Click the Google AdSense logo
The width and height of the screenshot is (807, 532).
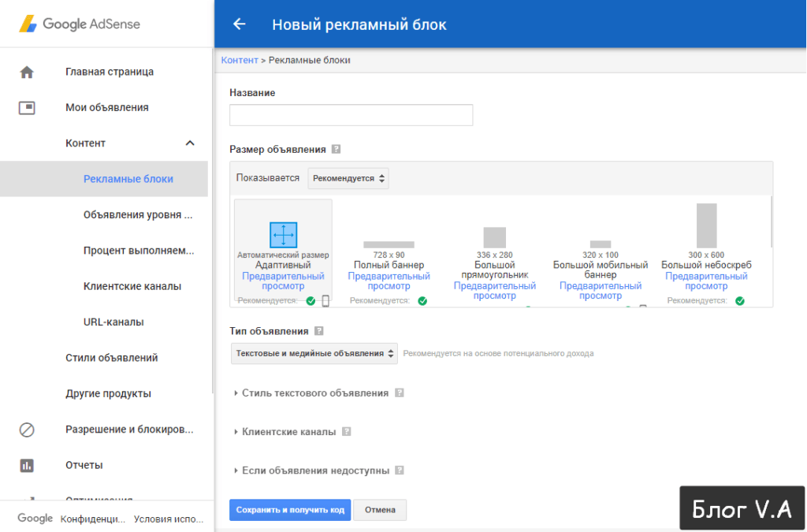tap(80, 24)
